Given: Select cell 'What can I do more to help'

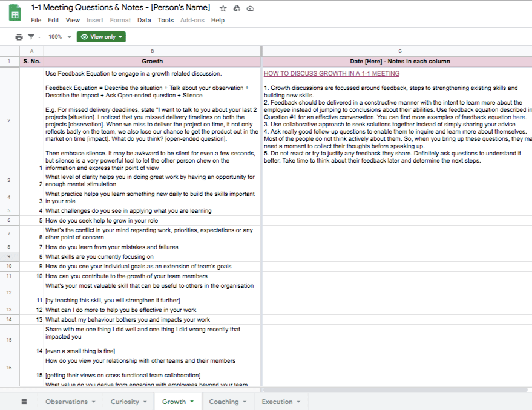Looking at the screenshot, I should point(153,310).
